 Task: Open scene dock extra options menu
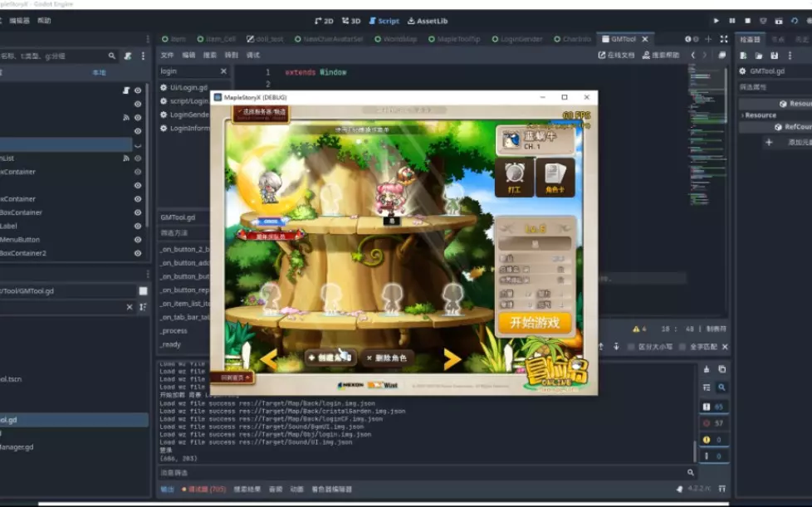coord(143,56)
